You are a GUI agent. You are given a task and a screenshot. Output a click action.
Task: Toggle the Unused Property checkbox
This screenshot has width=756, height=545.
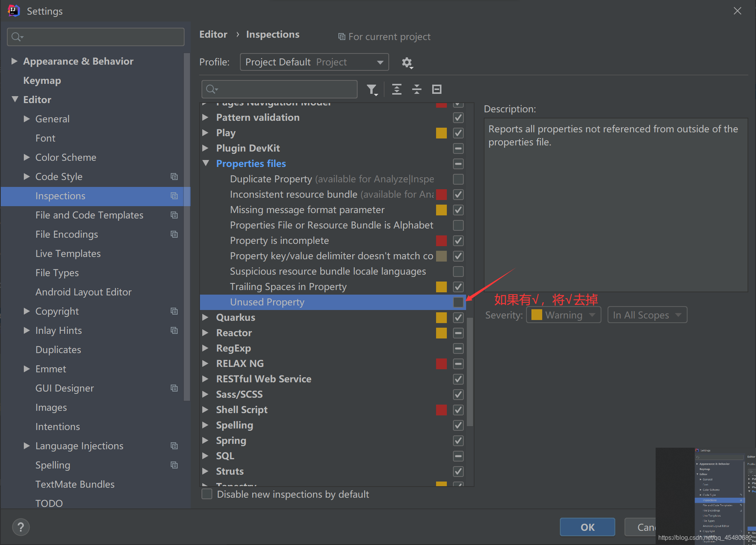458,302
